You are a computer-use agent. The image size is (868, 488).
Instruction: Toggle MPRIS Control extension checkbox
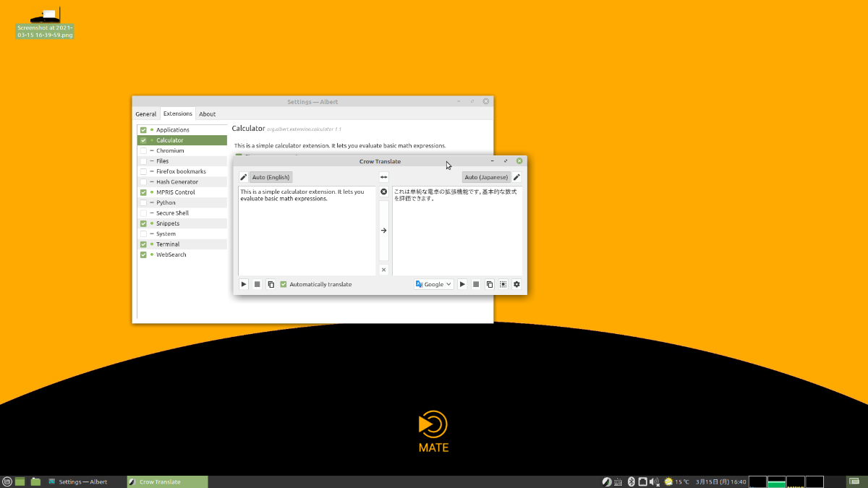143,192
